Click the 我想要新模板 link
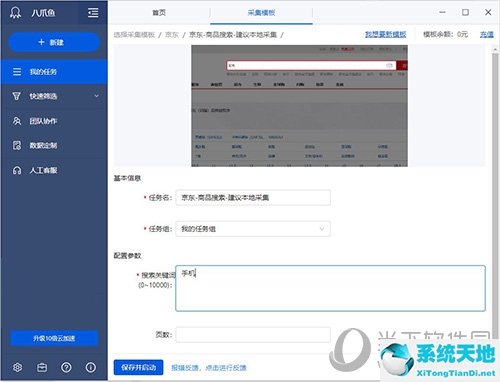 [x=385, y=34]
